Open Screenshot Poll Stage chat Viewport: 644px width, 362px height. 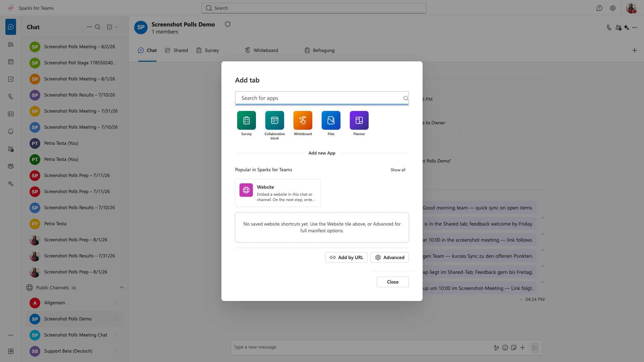pos(75,63)
